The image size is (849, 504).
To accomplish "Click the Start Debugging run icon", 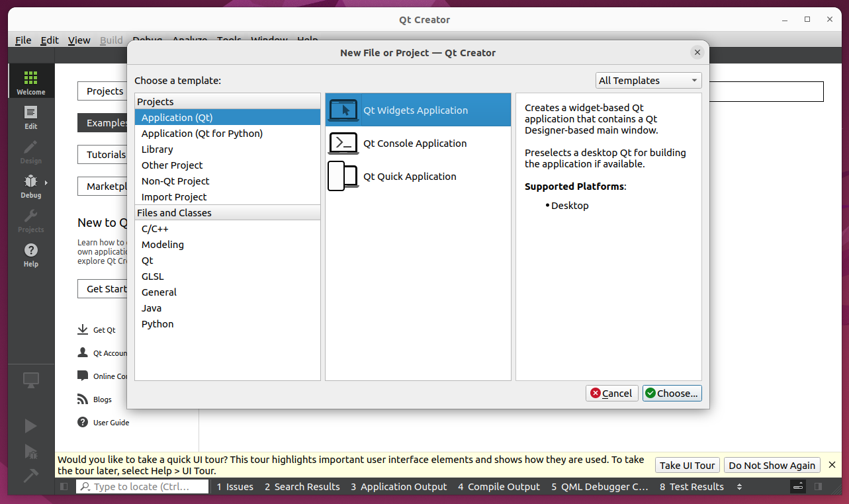I will pyautogui.click(x=31, y=451).
